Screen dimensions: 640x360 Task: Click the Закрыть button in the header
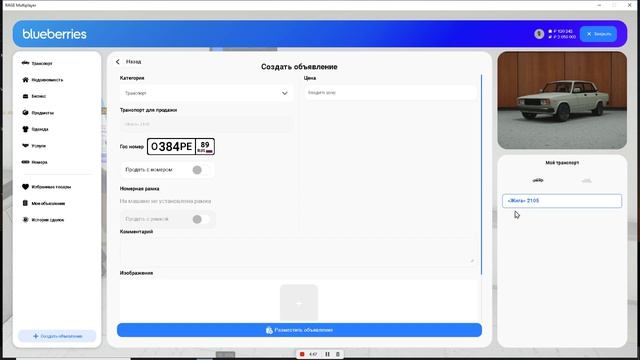(598, 34)
